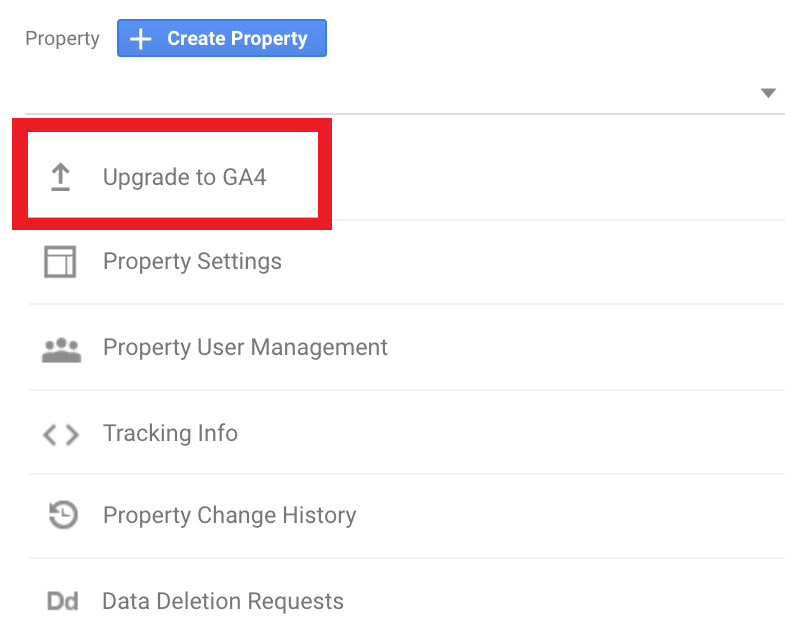Screen dimensions: 785x617
Task: Open the property selector dropdown arrow
Action: coord(768,93)
